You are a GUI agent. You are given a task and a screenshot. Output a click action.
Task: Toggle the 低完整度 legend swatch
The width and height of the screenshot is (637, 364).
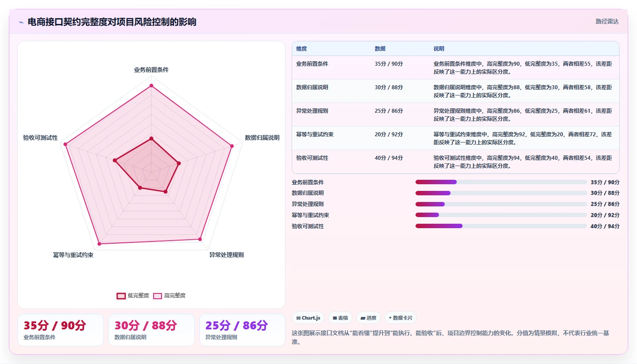tap(121, 296)
